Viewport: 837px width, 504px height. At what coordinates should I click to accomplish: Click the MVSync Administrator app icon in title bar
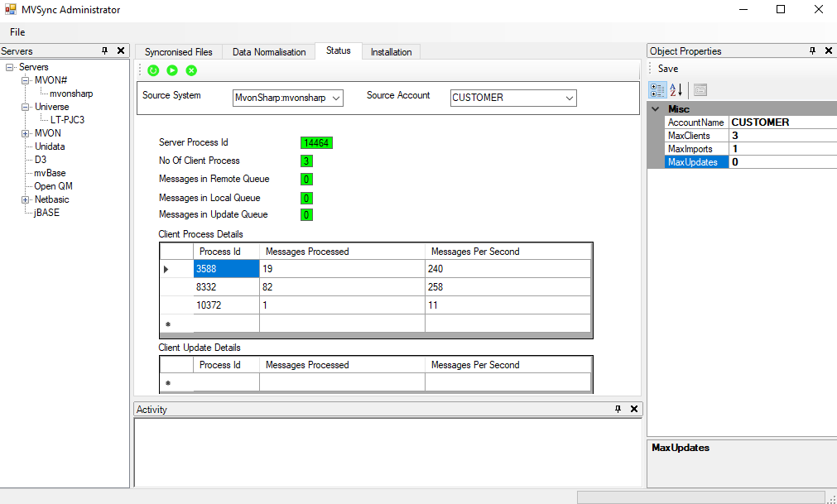point(10,9)
